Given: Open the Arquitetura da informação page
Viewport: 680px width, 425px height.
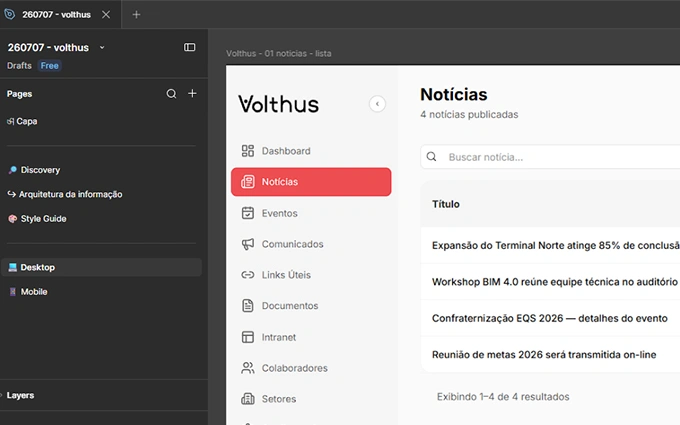Looking at the screenshot, I should tap(65, 194).
